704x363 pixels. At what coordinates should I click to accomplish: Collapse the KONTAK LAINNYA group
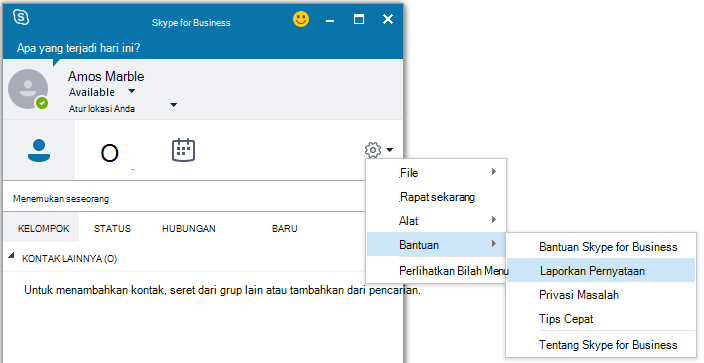pyautogui.click(x=11, y=256)
